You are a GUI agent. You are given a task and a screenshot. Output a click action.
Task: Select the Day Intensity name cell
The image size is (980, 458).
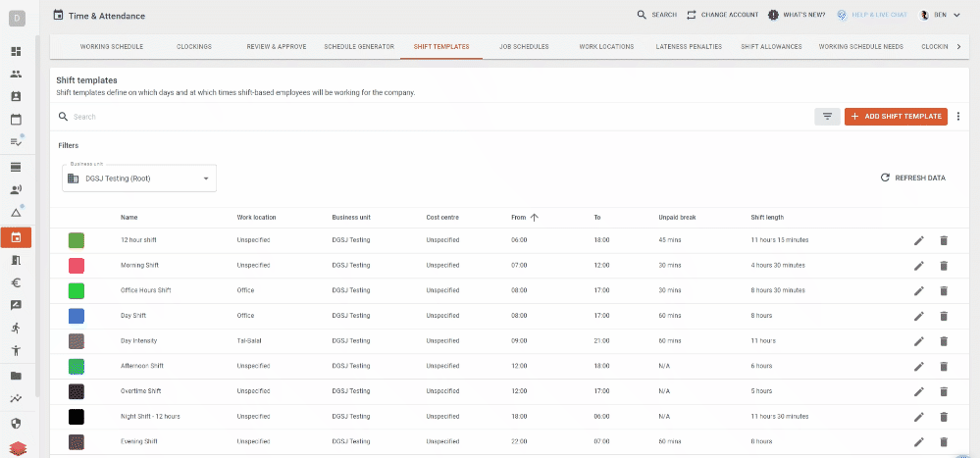coord(138,341)
